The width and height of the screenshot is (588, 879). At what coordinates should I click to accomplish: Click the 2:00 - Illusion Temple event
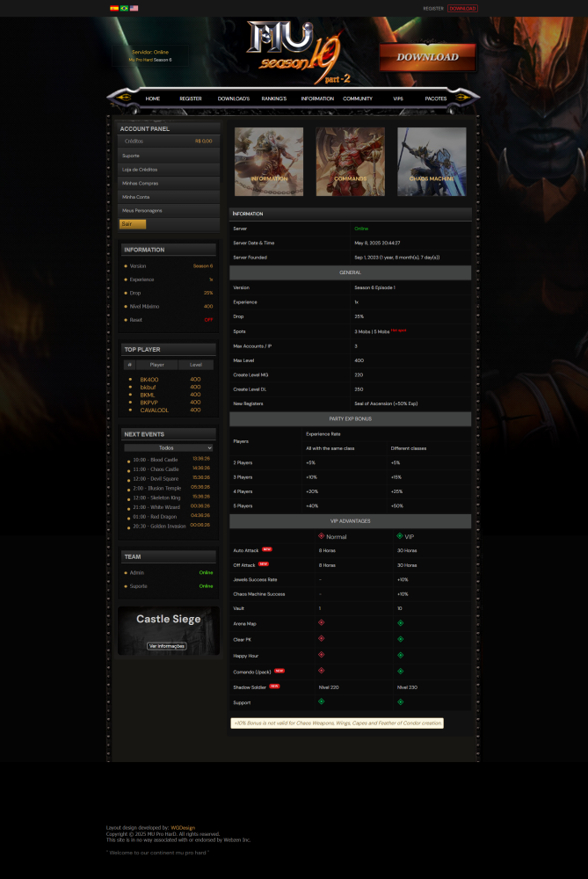pyautogui.click(x=157, y=488)
